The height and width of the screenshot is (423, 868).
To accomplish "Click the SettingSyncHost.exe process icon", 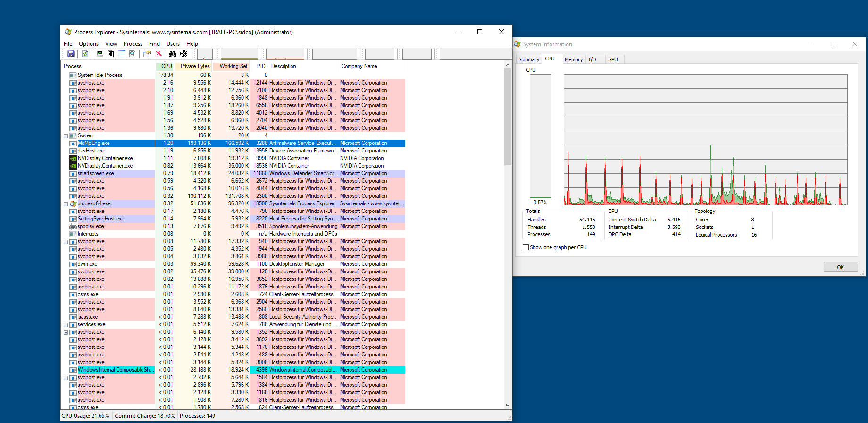I will 73,219.
